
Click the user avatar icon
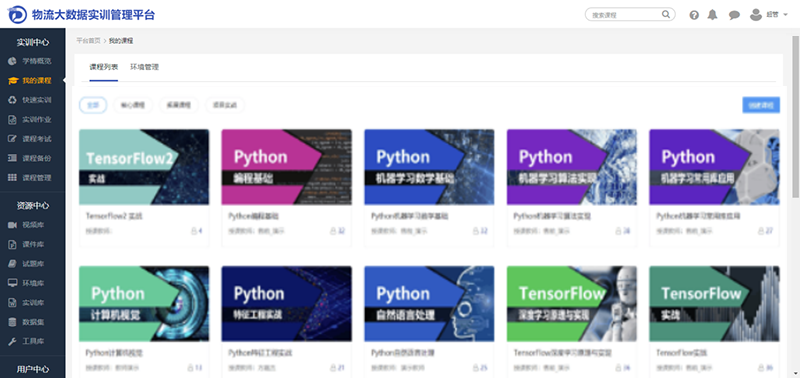pos(756,14)
